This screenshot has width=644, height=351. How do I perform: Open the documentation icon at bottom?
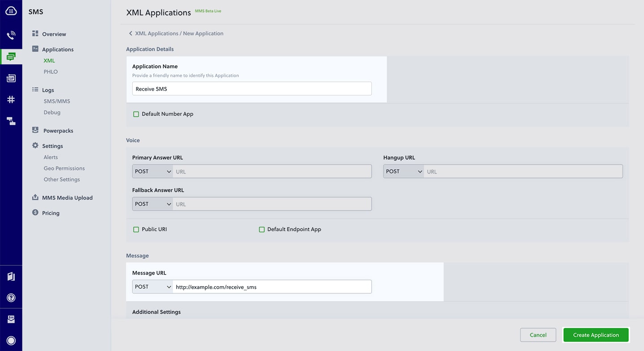11,276
